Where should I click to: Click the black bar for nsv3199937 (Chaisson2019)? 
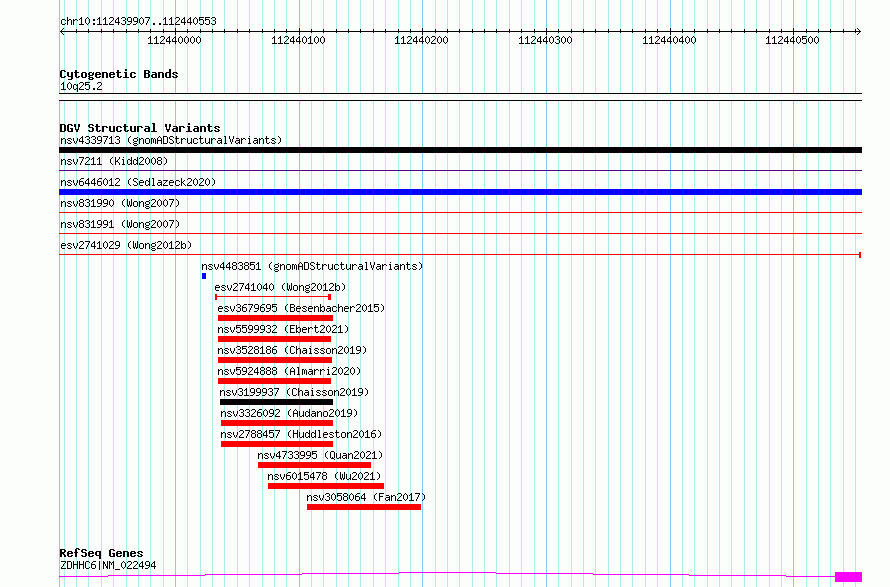[276, 402]
